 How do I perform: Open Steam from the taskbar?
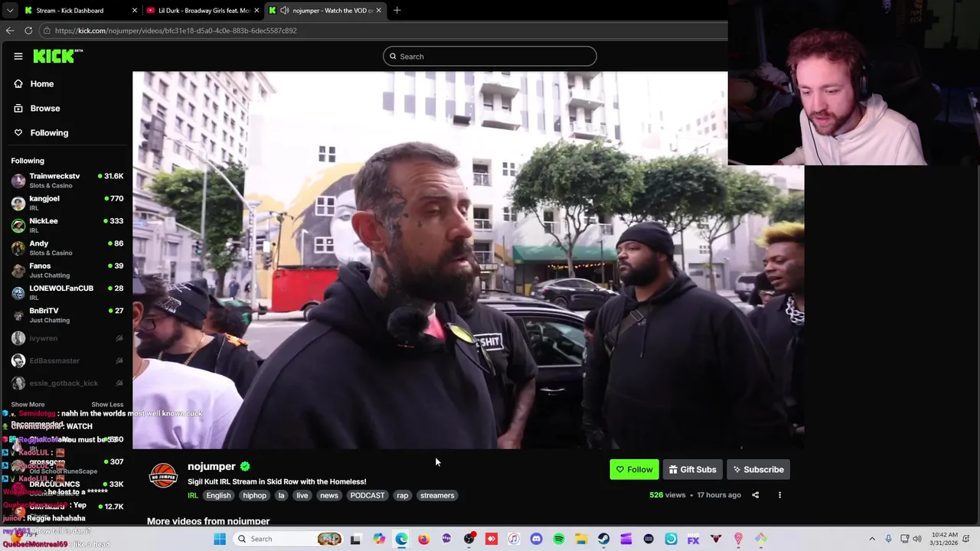point(603,539)
